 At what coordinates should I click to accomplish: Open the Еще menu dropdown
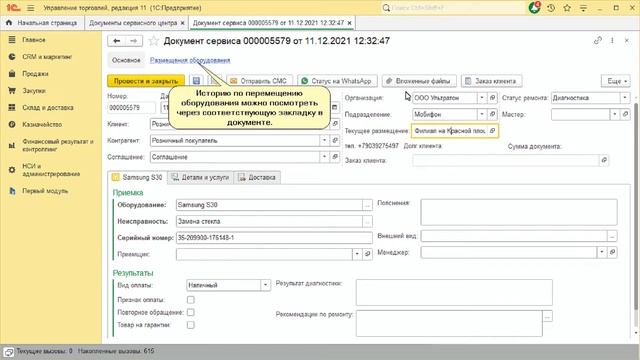click(616, 81)
